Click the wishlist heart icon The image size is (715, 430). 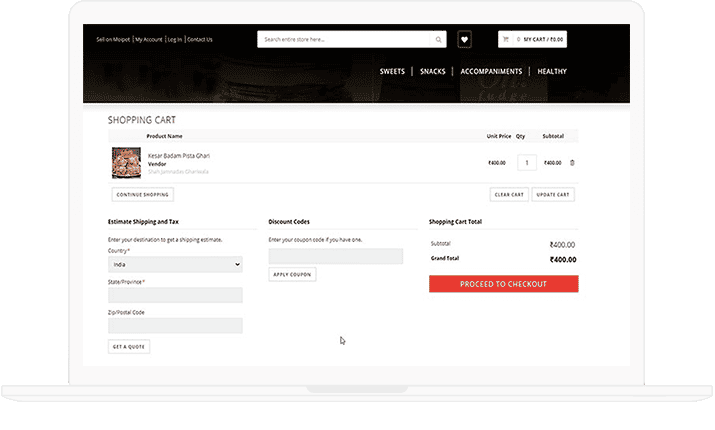(464, 40)
